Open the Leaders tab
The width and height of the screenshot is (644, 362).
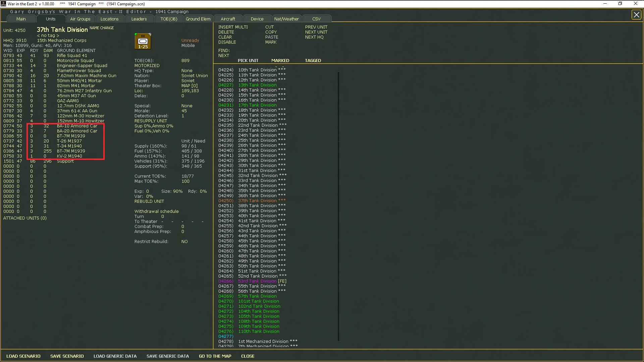[139, 19]
